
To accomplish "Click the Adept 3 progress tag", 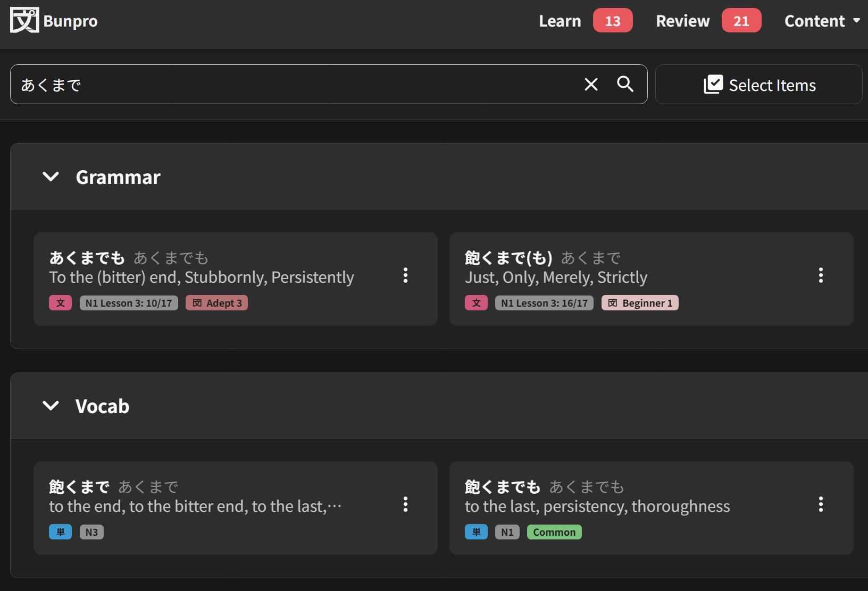I will (x=216, y=303).
